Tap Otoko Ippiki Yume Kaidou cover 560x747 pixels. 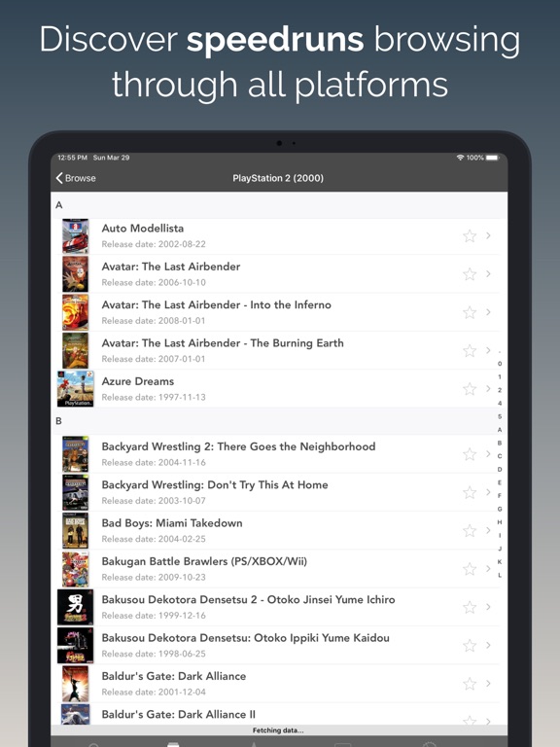tap(75, 646)
